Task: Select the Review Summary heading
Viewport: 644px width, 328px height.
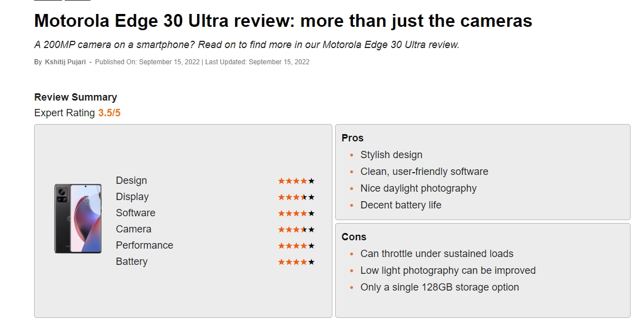Action: click(75, 97)
